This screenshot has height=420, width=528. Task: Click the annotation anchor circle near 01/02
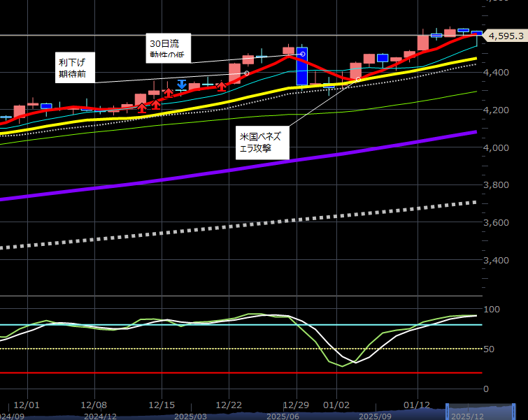click(x=357, y=80)
